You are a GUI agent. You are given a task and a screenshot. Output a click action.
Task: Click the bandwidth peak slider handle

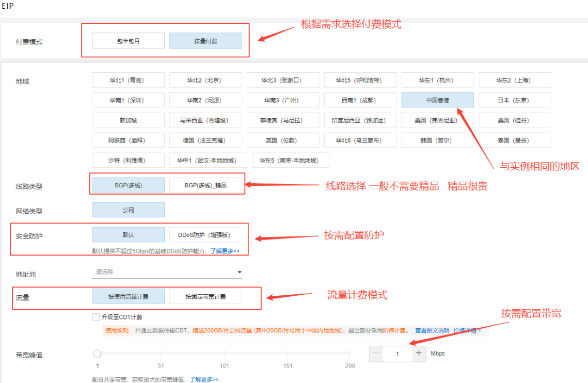pyautogui.click(x=97, y=354)
